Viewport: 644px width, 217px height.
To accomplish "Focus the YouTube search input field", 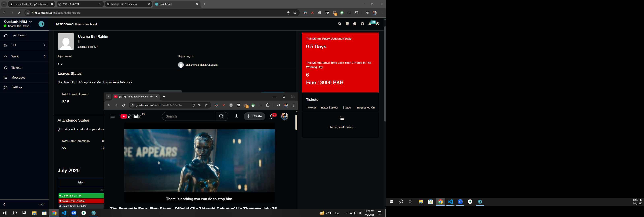I will 188,116.
